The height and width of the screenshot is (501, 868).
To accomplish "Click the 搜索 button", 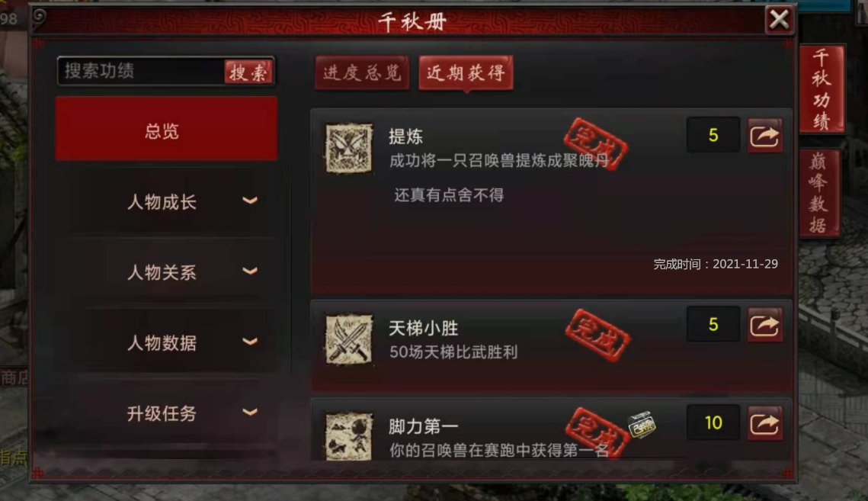I will pos(248,72).
